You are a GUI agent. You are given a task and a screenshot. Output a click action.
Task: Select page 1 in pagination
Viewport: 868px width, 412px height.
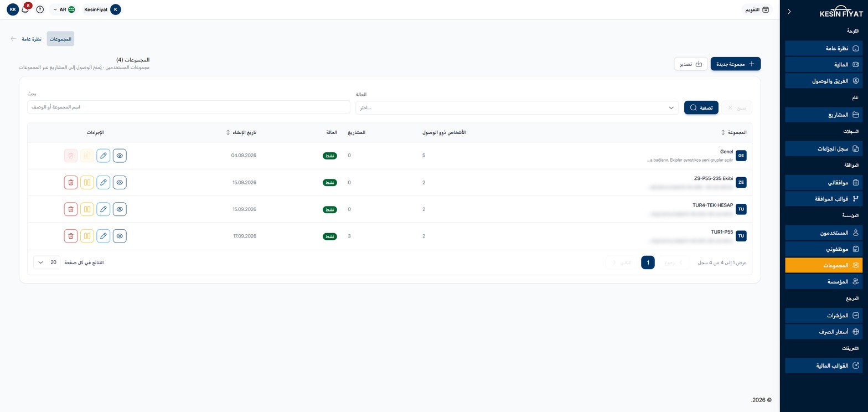coord(648,262)
